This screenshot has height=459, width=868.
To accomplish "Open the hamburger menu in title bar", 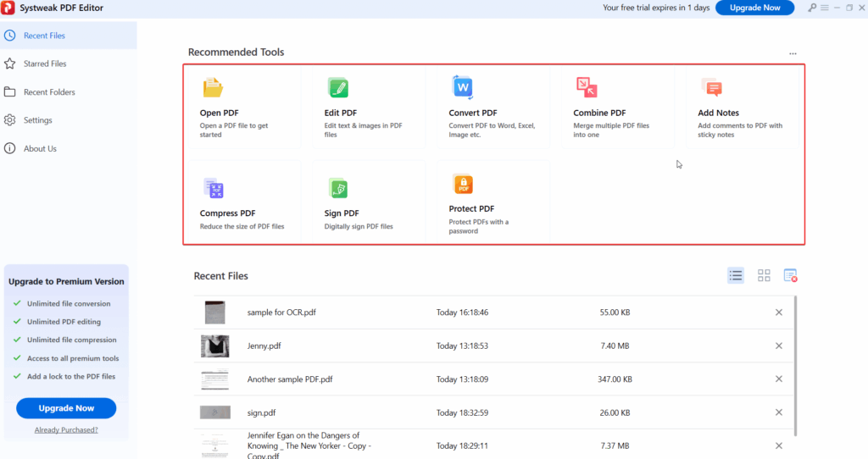I will [824, 8].
